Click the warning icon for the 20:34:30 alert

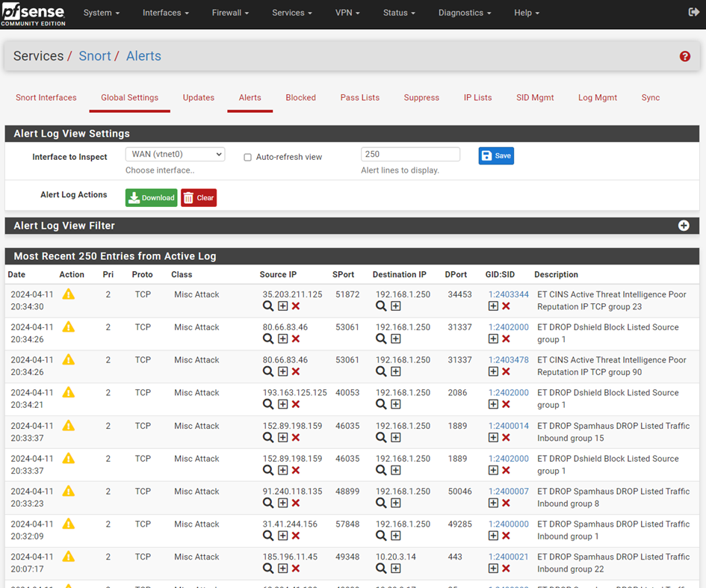[x=69, y=294]
